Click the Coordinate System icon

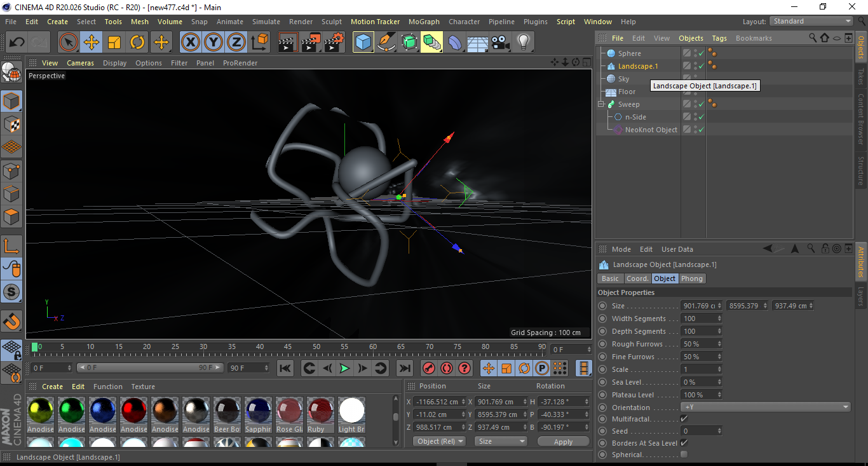[x=259, y=43]
